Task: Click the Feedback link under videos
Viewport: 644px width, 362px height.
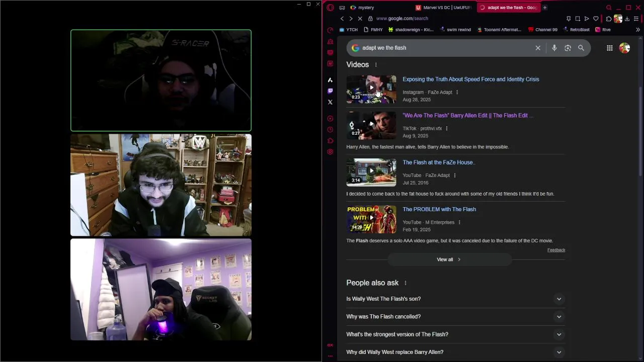Action: [556, 250]
